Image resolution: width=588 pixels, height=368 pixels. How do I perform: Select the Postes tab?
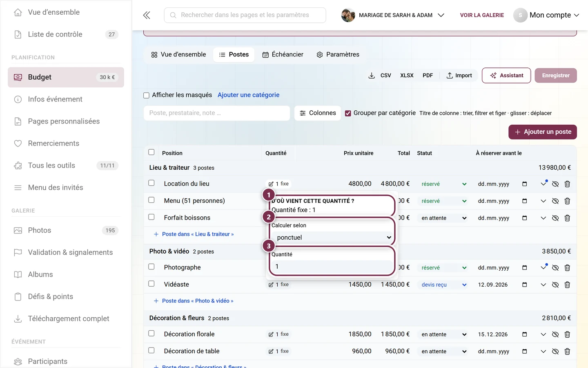(234, 55)
